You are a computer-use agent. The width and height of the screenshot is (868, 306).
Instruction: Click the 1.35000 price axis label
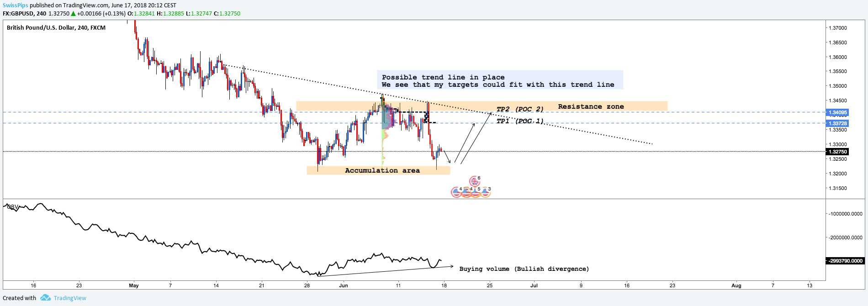click(x=837, y=86)
